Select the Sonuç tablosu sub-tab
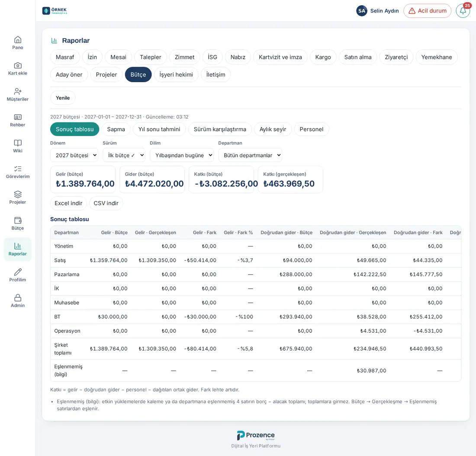This screenshot has height=456, width=476. coord(75,129)
